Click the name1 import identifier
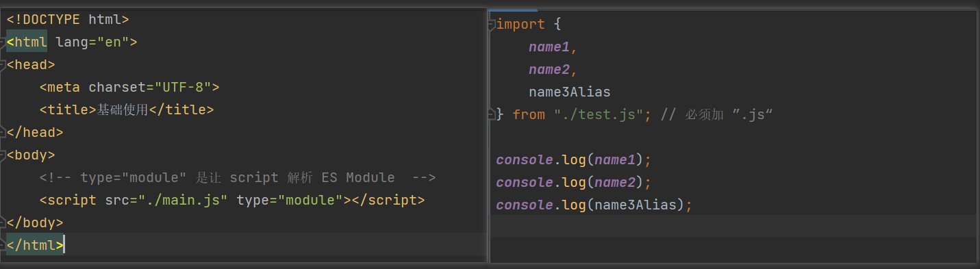This screenshot has height=269, width=980. coord(549,47)
